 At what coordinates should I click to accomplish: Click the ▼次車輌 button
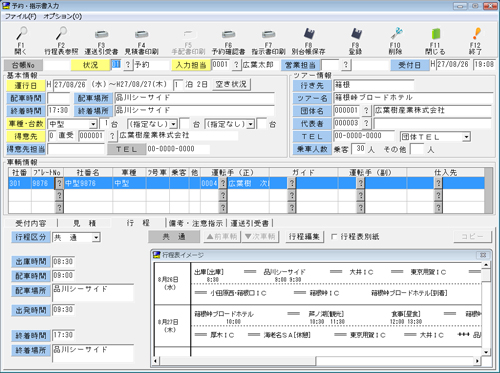(x=260, y=237)
